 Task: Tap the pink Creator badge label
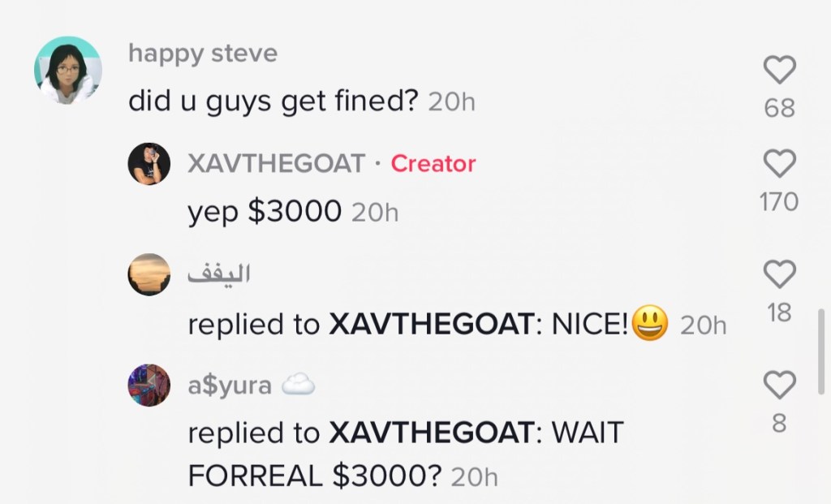(x=433, y=164)
